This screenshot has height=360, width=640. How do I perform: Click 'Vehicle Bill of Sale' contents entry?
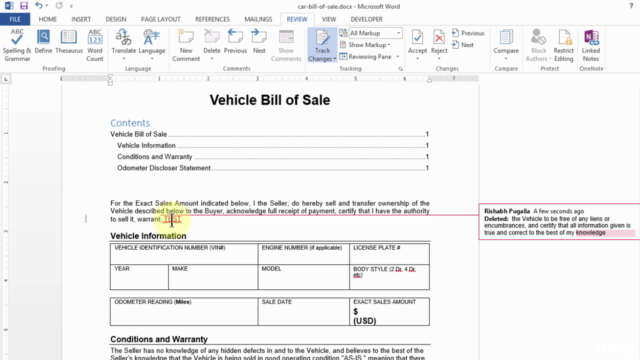coord(269,134)
